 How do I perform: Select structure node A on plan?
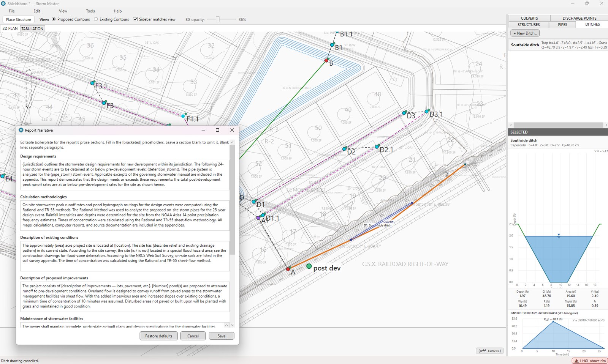[288, 269]
